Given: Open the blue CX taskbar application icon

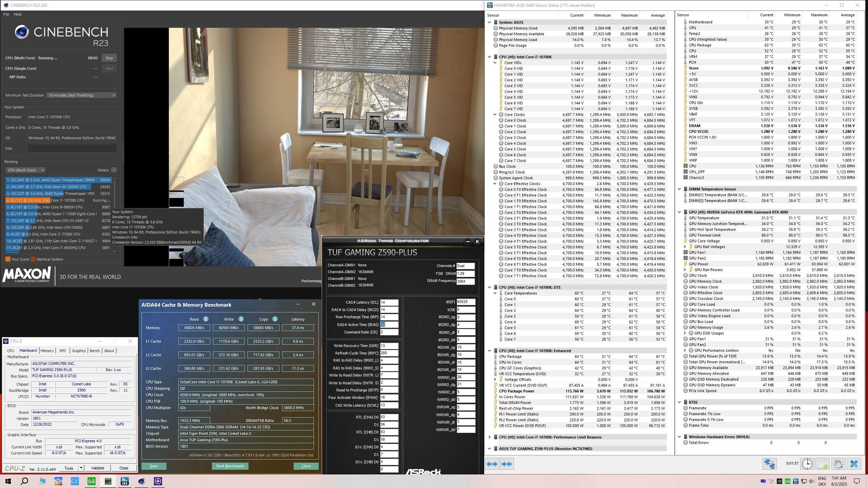Looking at the screenshot, I should tap(75, 481).
